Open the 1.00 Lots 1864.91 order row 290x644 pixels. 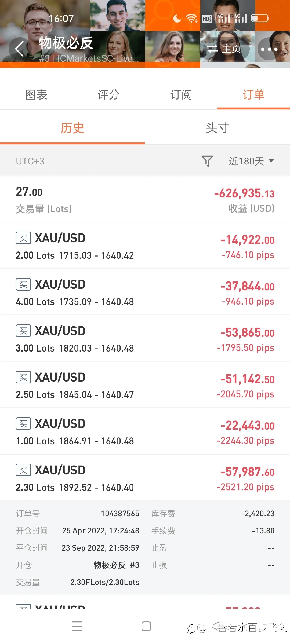coord(145,431)
